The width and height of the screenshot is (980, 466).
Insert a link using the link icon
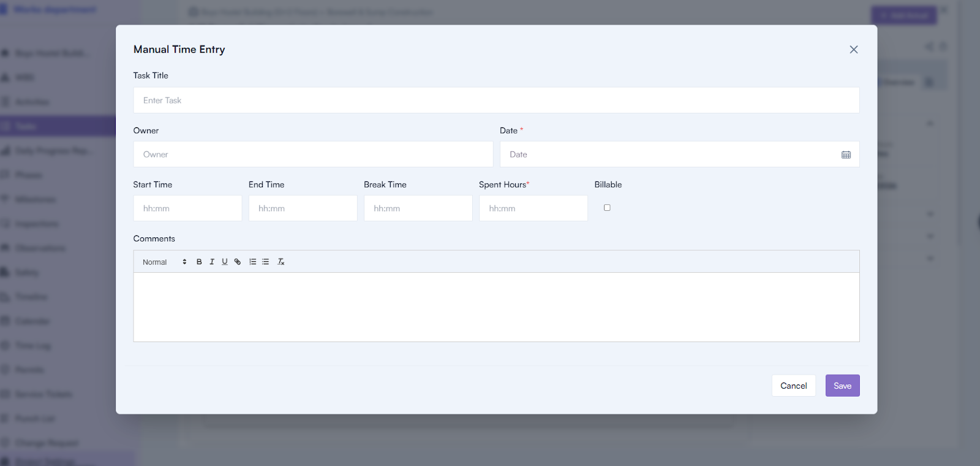[x=238, y=262]
